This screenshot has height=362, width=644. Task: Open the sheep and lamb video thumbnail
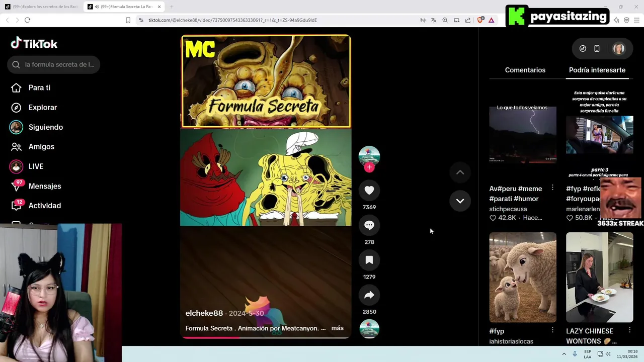(x=523, y=277)
